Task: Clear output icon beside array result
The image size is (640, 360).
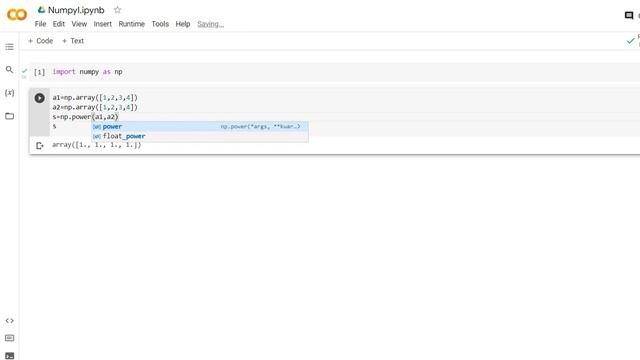Action: click(x=40, y=145)
